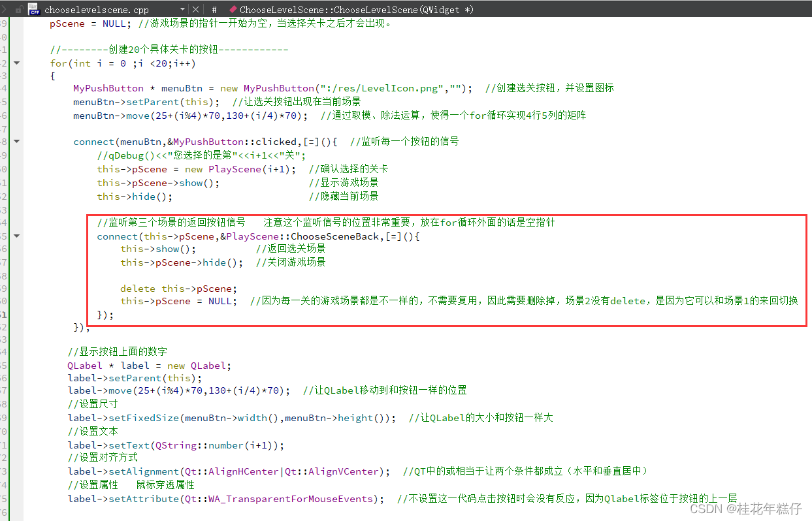Viewport: 812px width, 521px height.
Task: Click 'delete this->pScene;' line
Action: (178, 289)
